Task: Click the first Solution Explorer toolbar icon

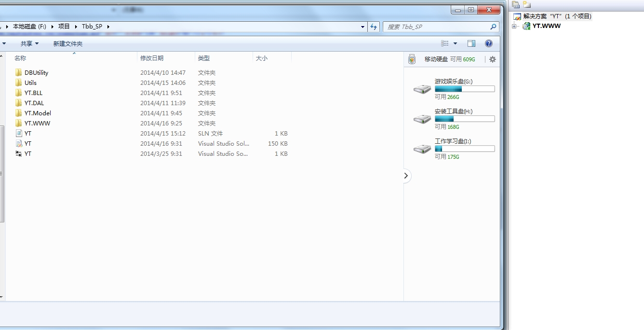Action: (x=516, y=4)
